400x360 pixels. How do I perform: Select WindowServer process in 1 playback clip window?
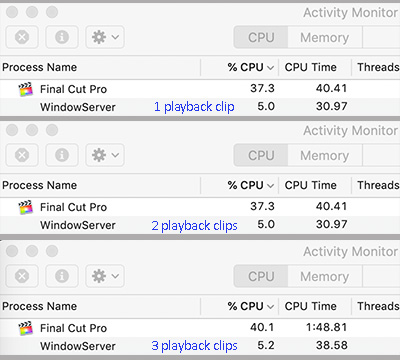click(78, 107)
